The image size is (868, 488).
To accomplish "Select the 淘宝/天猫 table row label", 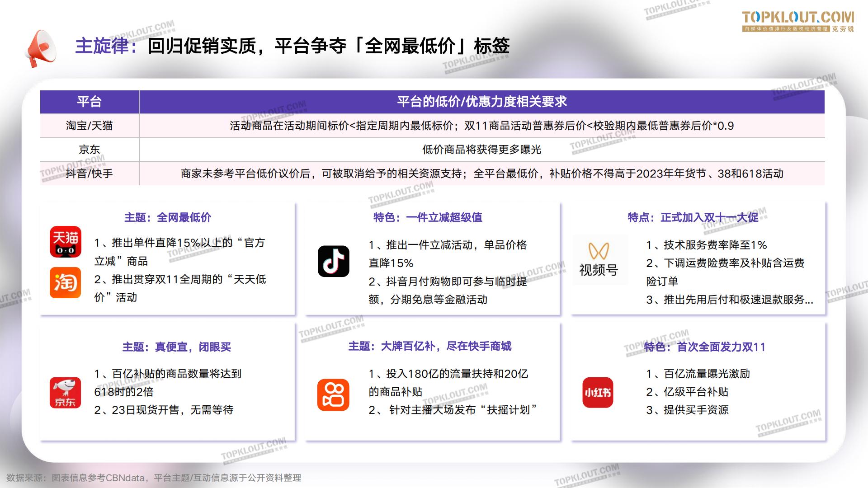I will pyautogui.click(x=90, y=126).
